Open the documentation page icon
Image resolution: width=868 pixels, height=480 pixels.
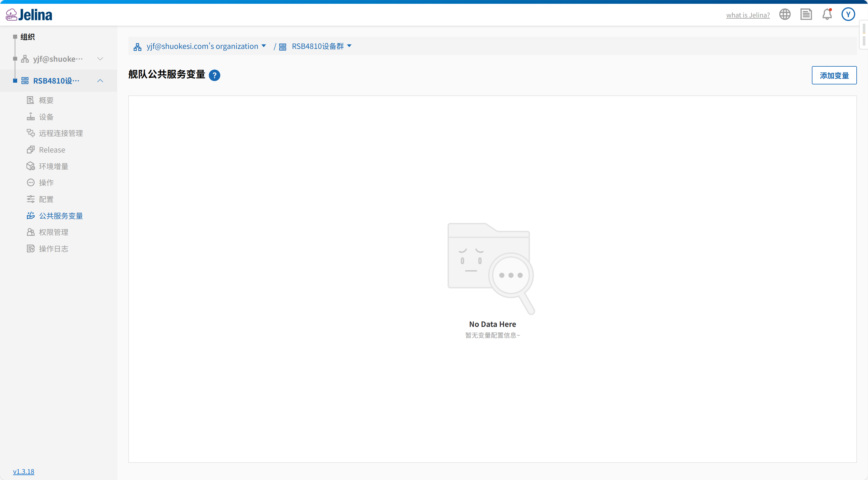tap(806, 15)
